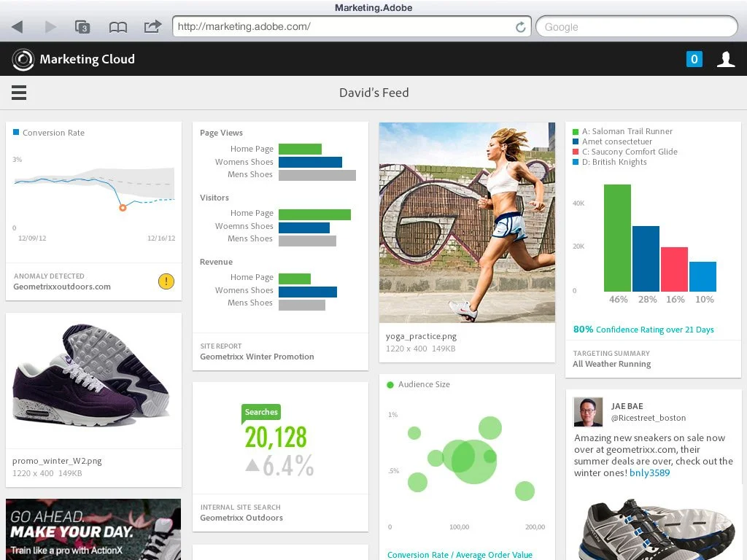Viewport: 747px width, 560px height.
Task: Click the green Saloman Trail Runner legend swatch
Action: [x=576, y=131]
